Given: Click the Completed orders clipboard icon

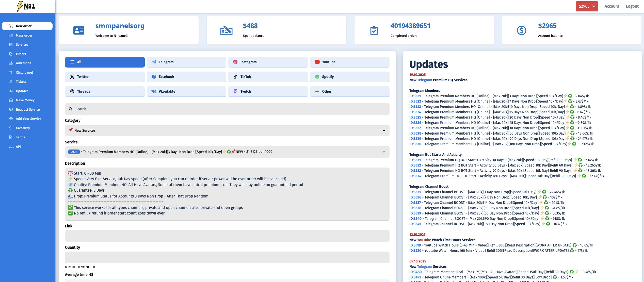Looking at the screenshot, I should 374,30.
